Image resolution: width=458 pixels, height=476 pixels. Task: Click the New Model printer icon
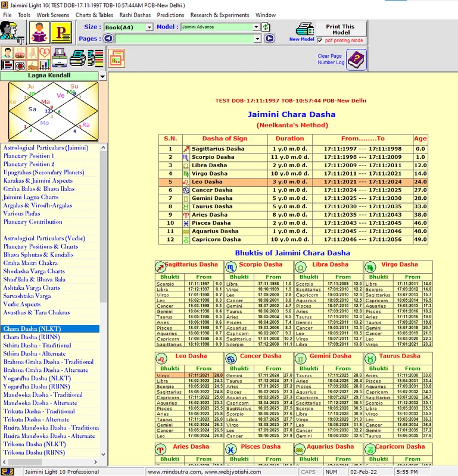pos(305,29)
